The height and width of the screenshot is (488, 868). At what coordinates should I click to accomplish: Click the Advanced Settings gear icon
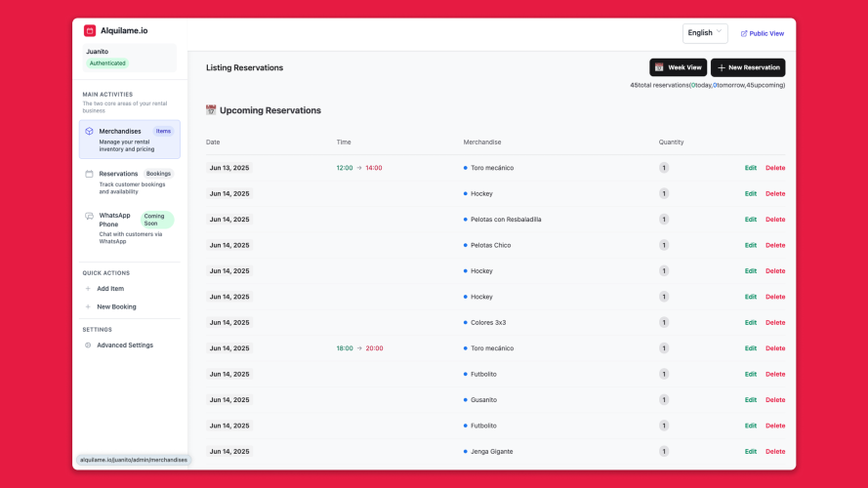pos(88,346)
